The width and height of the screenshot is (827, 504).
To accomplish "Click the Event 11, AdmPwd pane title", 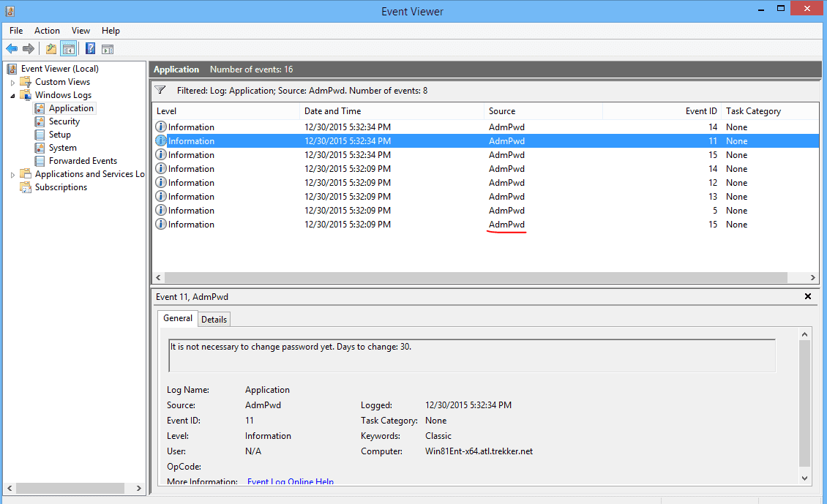I will coord(192,297).
